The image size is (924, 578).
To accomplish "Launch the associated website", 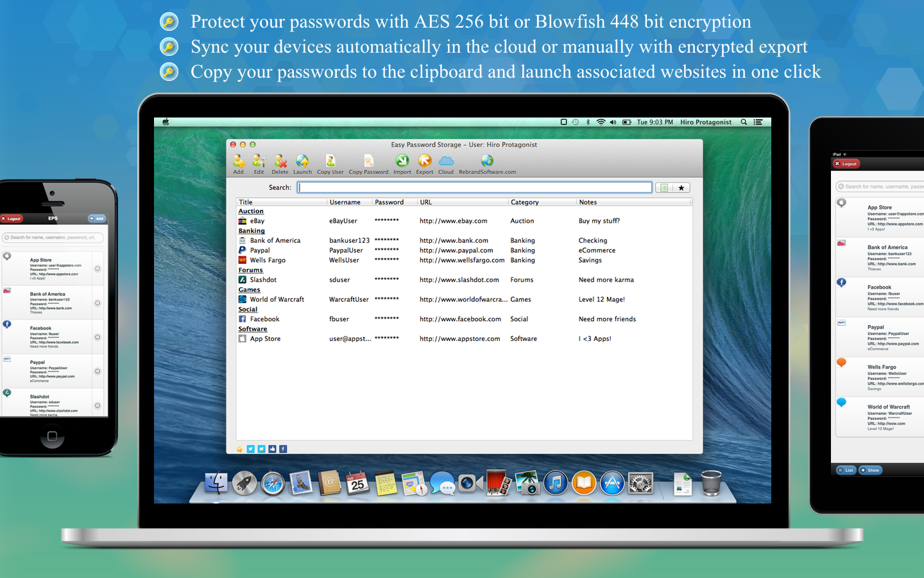I will 302,163.
